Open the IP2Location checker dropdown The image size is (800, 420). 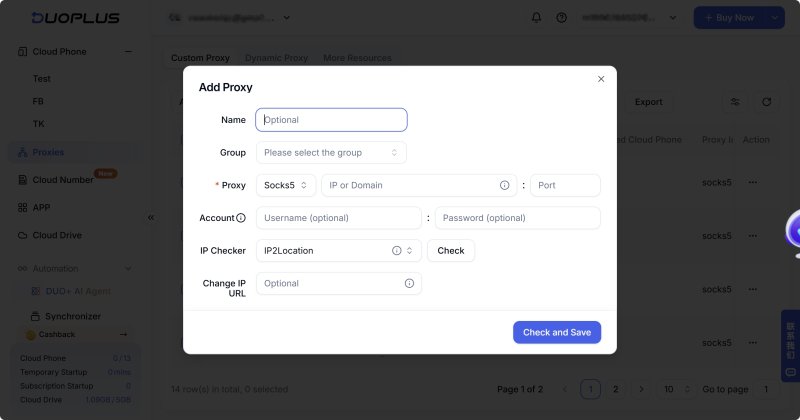339,251
